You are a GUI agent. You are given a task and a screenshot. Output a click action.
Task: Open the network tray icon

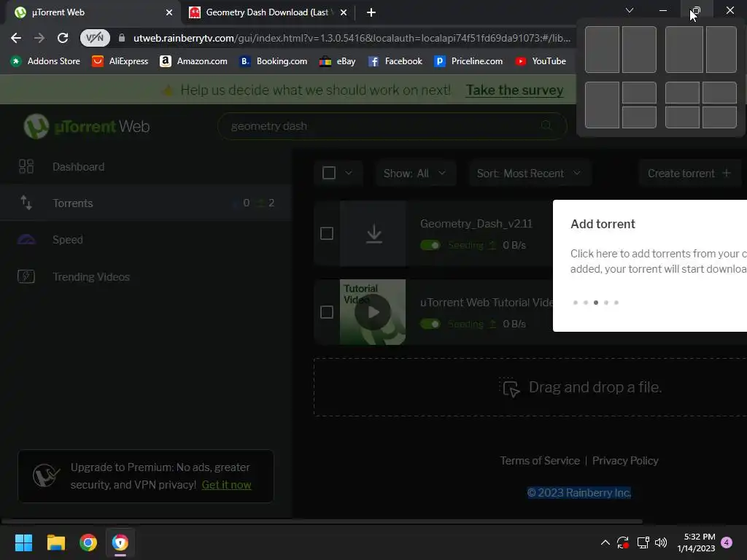643,542
